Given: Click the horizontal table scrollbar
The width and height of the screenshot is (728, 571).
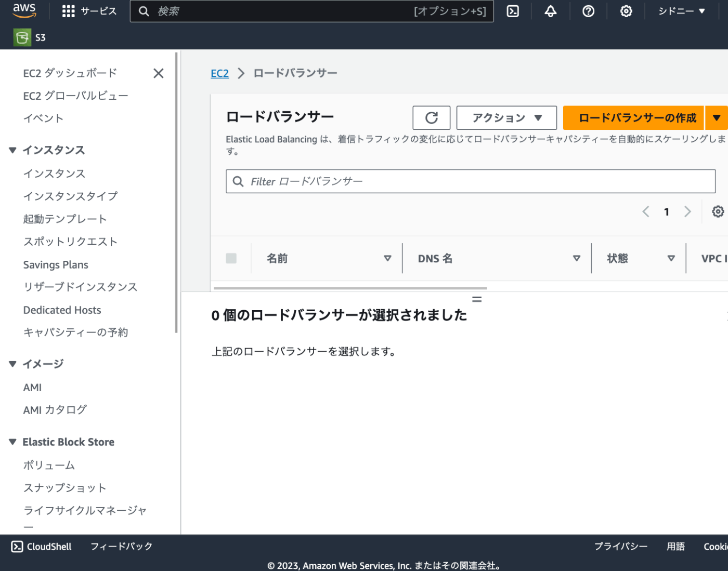Looking at the screenshot, I should click(x=350, y=288).
